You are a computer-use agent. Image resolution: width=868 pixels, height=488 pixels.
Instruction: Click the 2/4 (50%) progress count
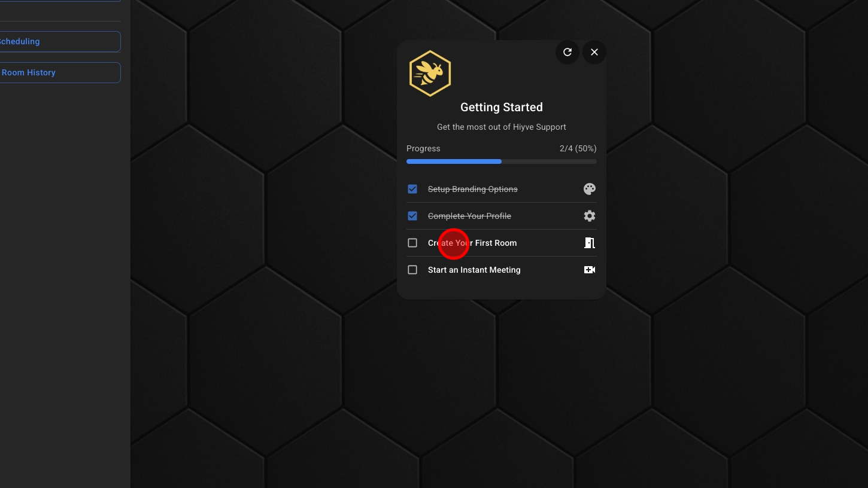point(578,148)
